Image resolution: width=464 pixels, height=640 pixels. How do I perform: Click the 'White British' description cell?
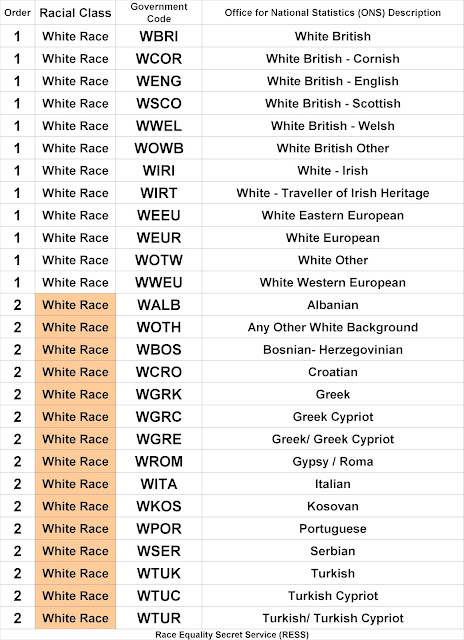333,36
